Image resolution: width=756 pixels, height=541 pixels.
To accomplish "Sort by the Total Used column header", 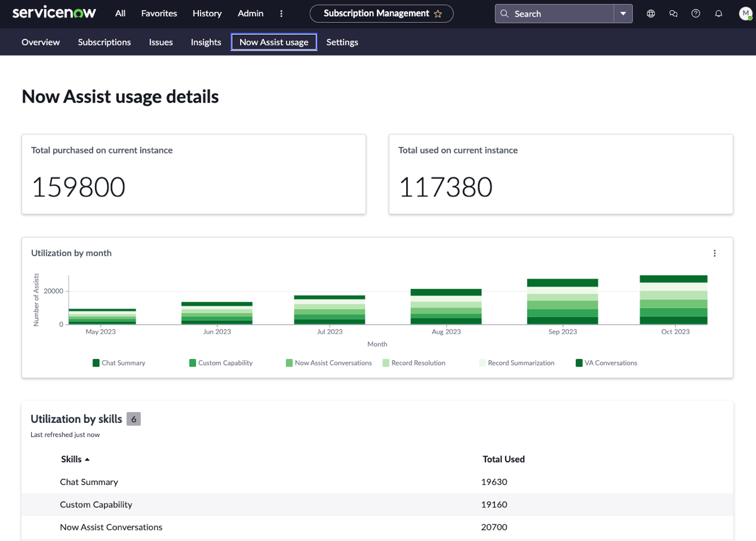I will tap(503, 459).
